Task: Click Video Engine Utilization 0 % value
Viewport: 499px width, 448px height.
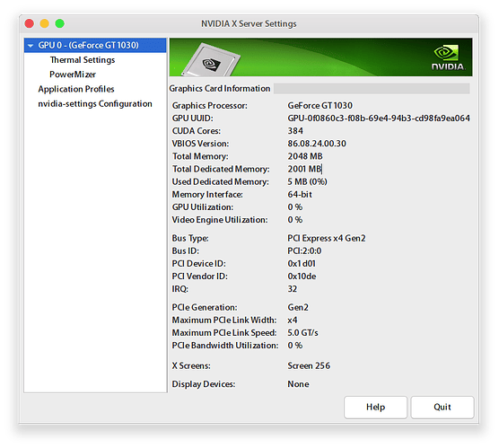Action: click(x=295, y=220)
